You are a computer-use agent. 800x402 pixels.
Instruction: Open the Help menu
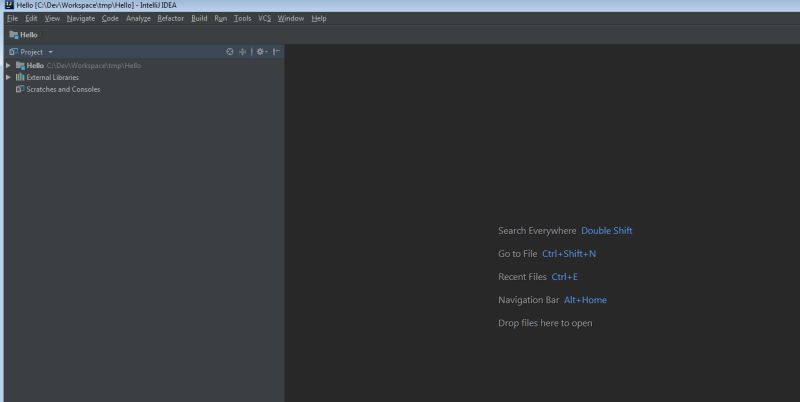point(319,18)
